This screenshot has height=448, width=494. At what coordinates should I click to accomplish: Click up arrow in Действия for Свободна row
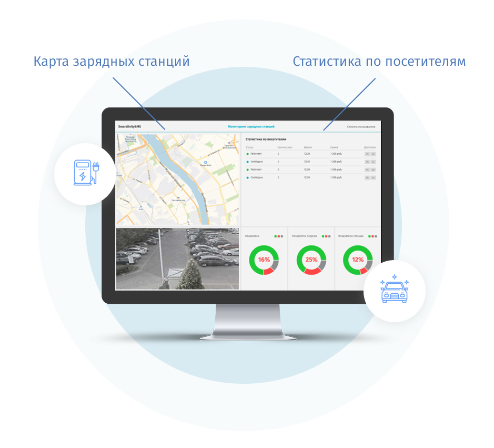[367, 161]
